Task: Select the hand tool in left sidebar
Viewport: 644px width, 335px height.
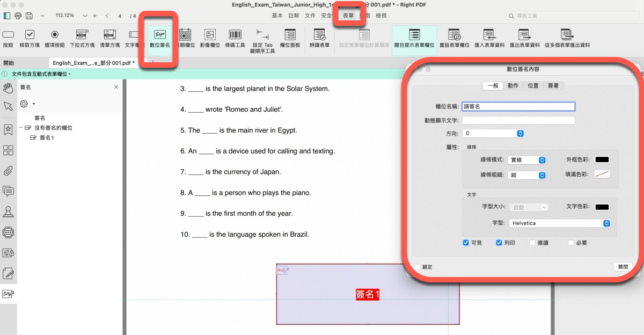Action: pos(8,88)
